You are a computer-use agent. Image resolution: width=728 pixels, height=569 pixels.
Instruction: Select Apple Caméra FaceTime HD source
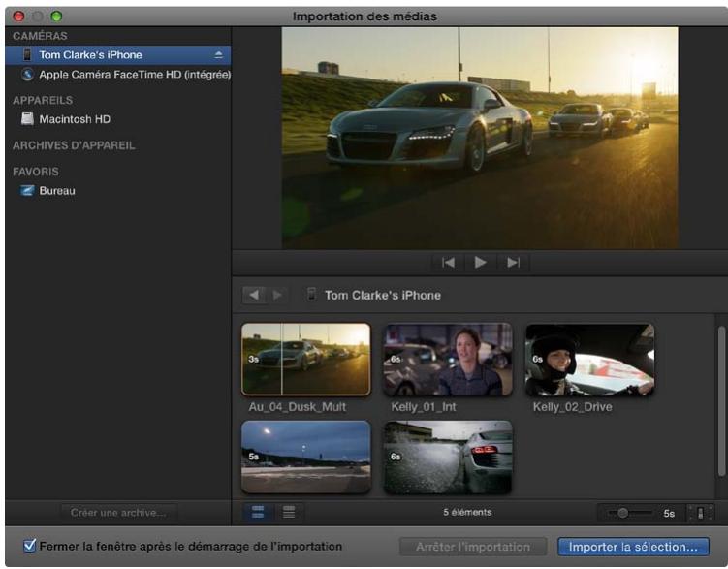(x=118, y=75)
